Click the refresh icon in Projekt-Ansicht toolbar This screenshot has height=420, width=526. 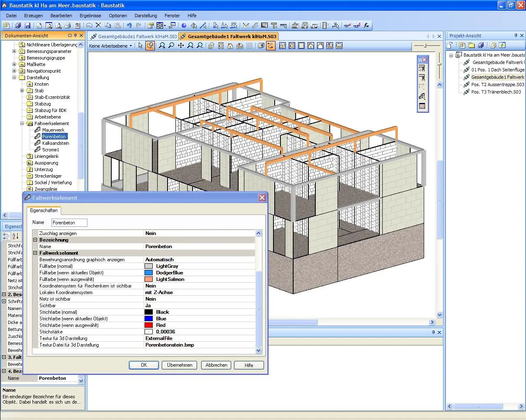pos(502,45)
